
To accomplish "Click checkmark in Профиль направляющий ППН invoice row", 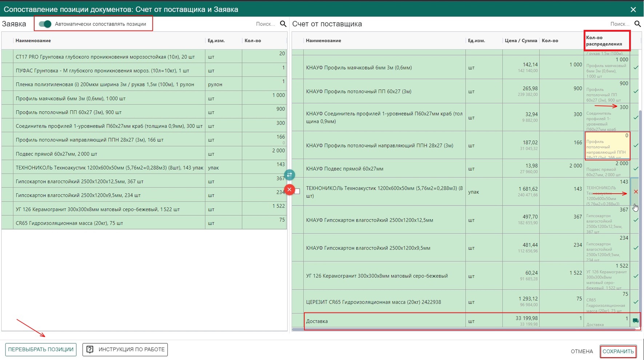I will coord(636,145).
